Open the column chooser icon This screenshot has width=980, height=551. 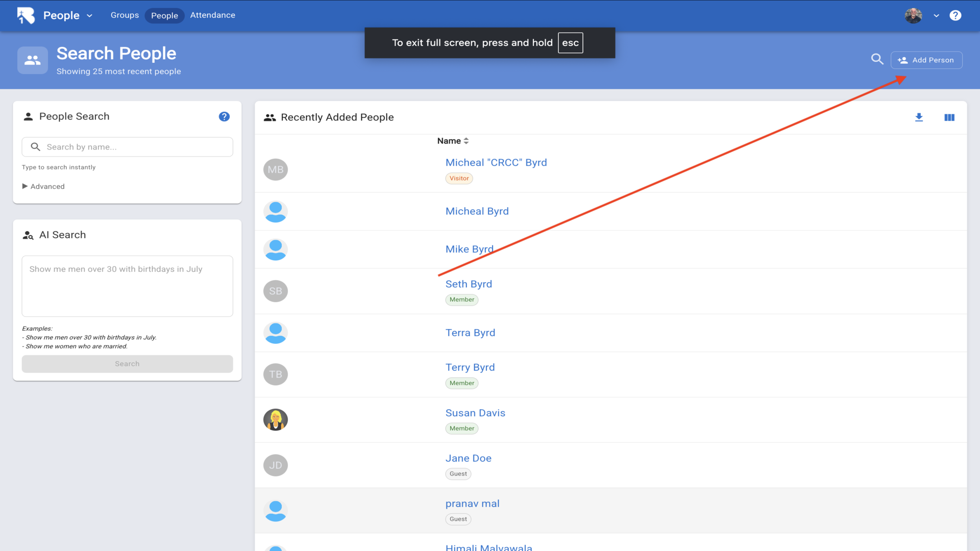[x=949, y=117]
